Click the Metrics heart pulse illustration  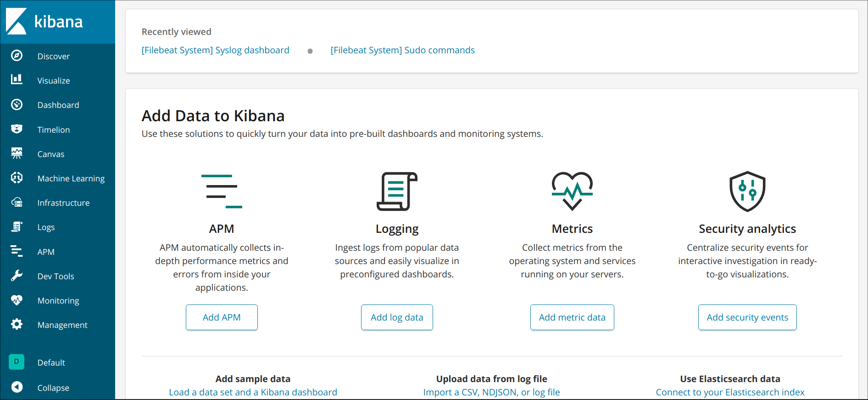[x=572, y=192]
